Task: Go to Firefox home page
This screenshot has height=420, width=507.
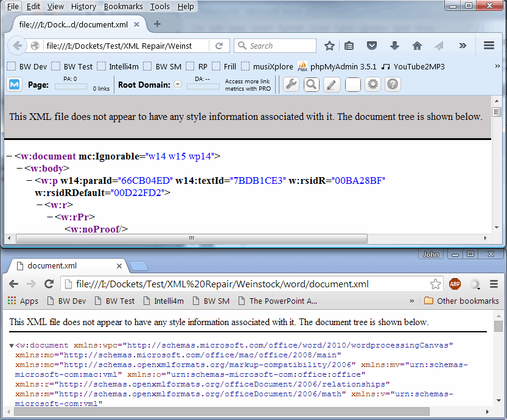Action: point(417,46)
